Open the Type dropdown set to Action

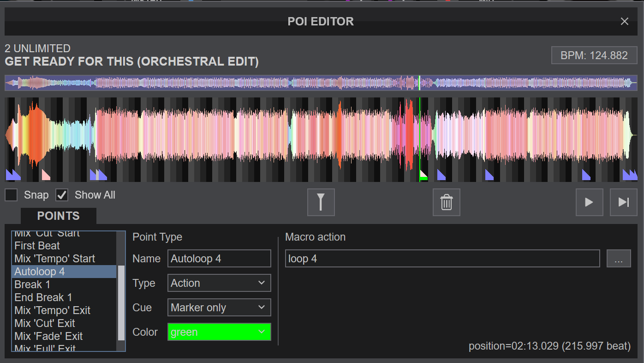pos(219,283)
